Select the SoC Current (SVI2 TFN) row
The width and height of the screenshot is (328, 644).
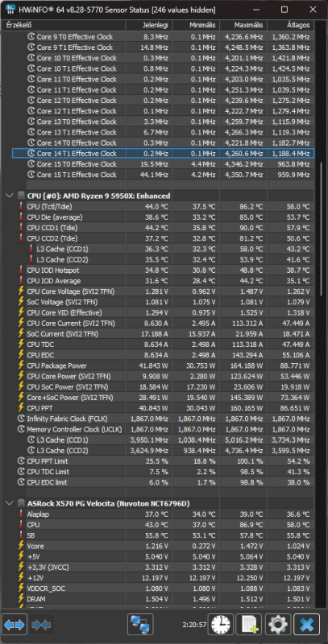pyautogui.click(x=163, y=334)
